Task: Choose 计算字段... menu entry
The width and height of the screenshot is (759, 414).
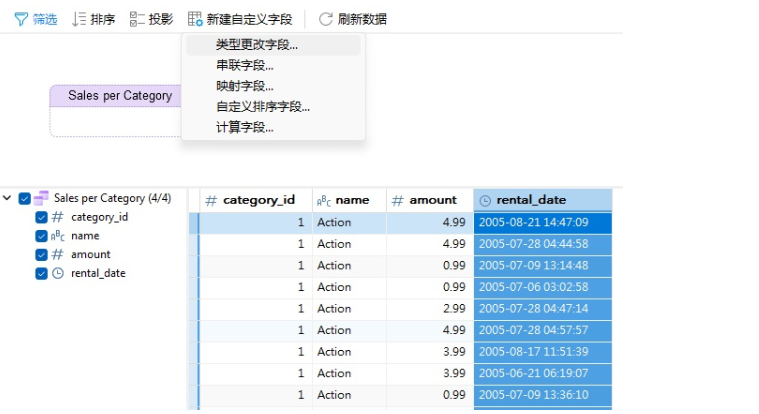Action: [x=273, y=127]
